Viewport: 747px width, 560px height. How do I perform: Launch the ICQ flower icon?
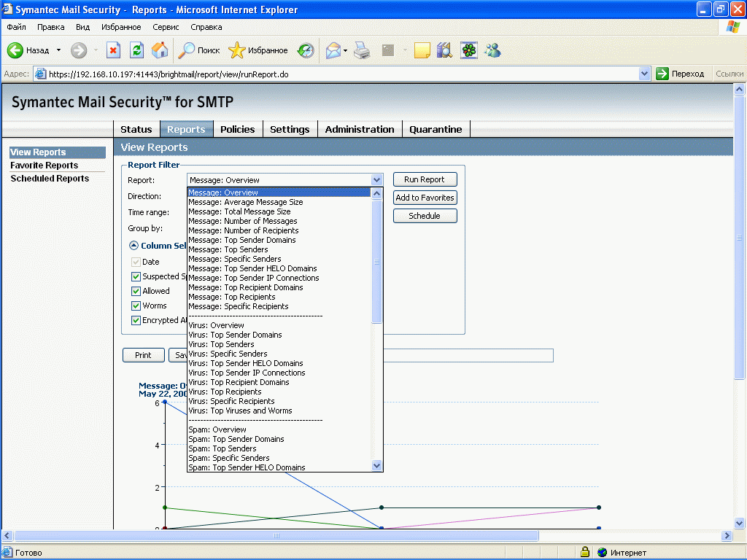click(469, 50)
